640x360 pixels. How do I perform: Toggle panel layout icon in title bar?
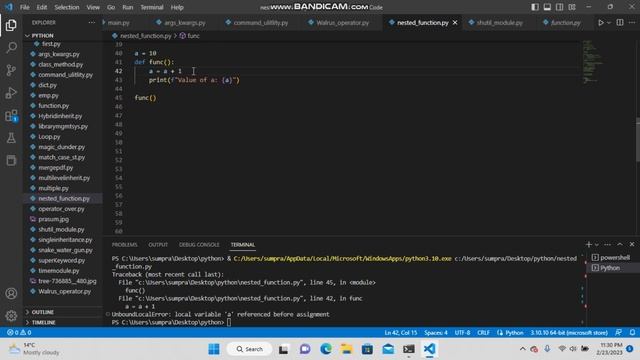547,7
